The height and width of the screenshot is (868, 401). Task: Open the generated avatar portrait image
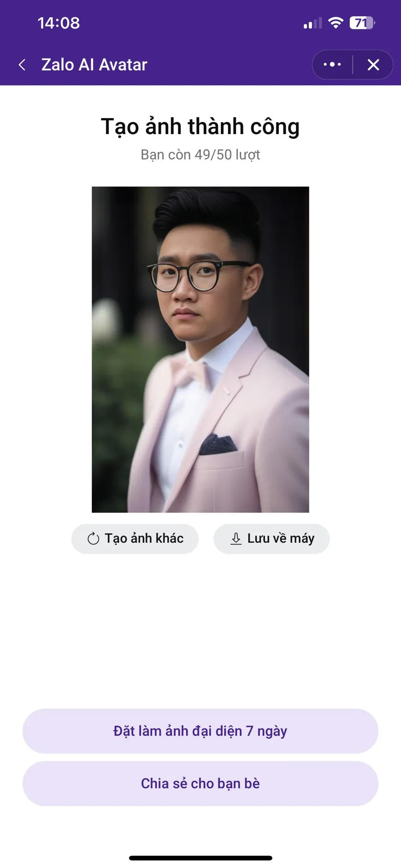pyautogui.click(x=200, y=349)
